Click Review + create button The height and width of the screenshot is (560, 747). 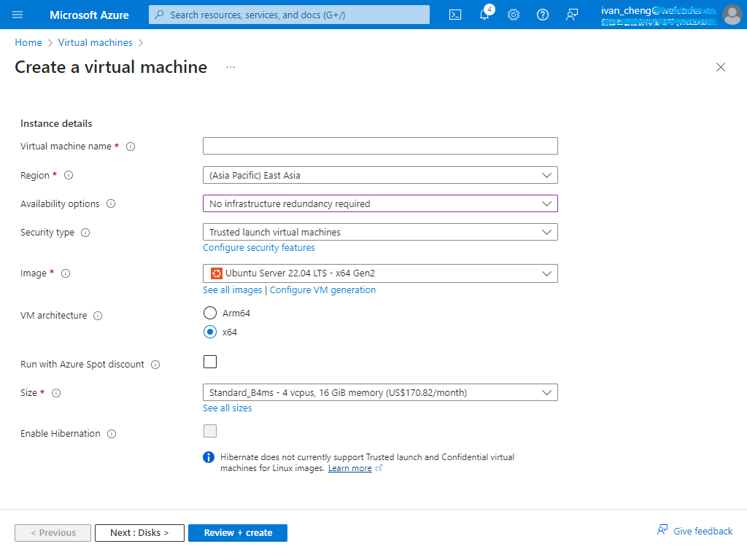[238, 533]
